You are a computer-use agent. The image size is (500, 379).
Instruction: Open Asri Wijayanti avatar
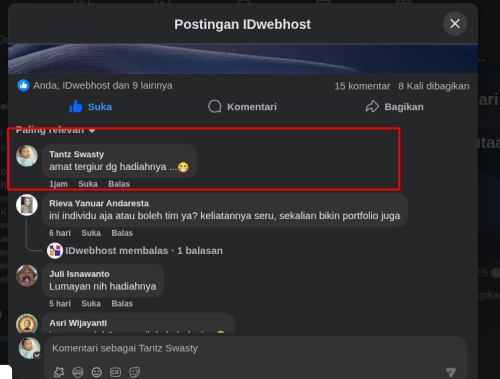click(27, 323)
